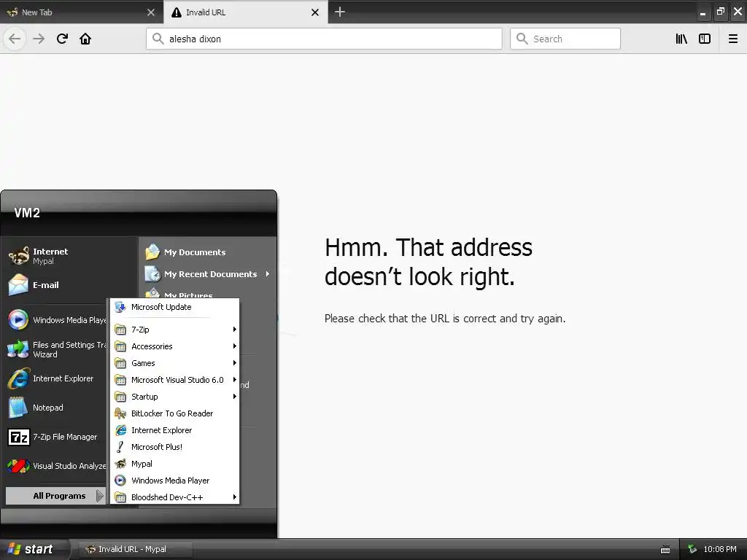Expand the 7-Zip program folder
The image size is (747, 560).
[175, 330]
